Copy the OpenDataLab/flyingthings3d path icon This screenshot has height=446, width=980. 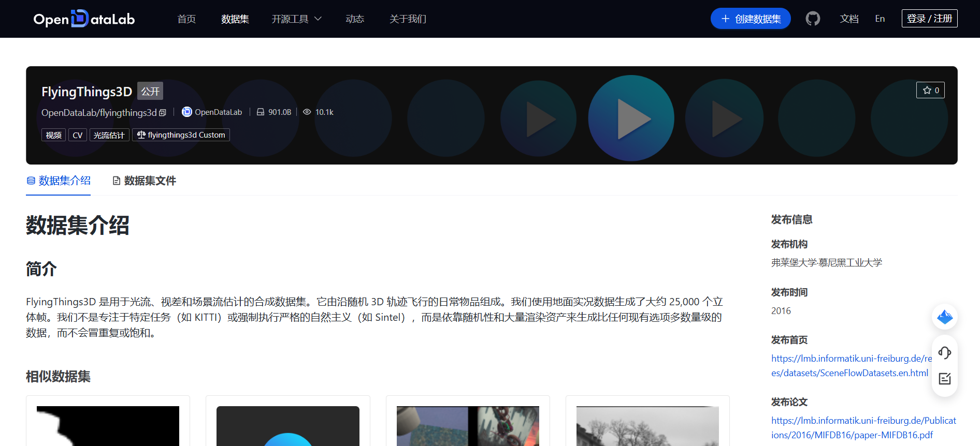coord(163,112)
